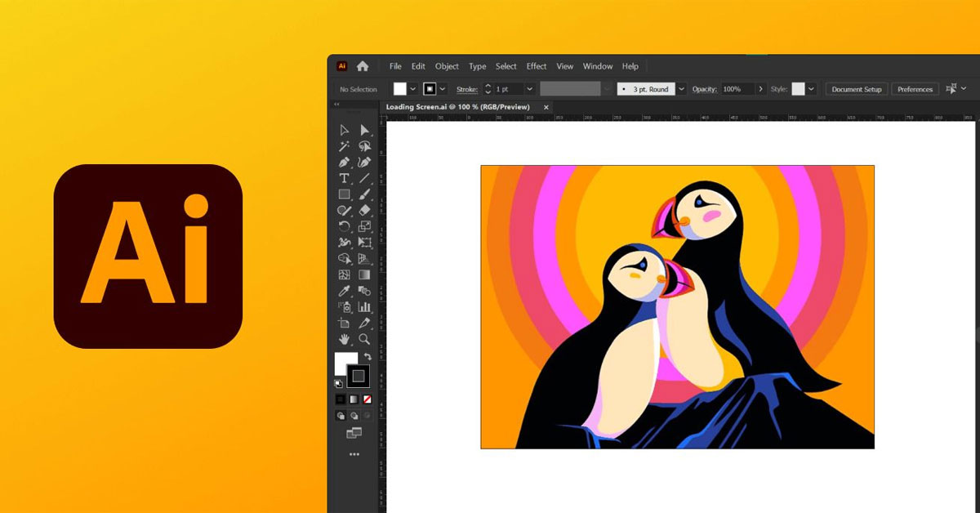Switch to Gradient color mode button
This screenshot has width=980, height=513.
(x=354, y=399)
